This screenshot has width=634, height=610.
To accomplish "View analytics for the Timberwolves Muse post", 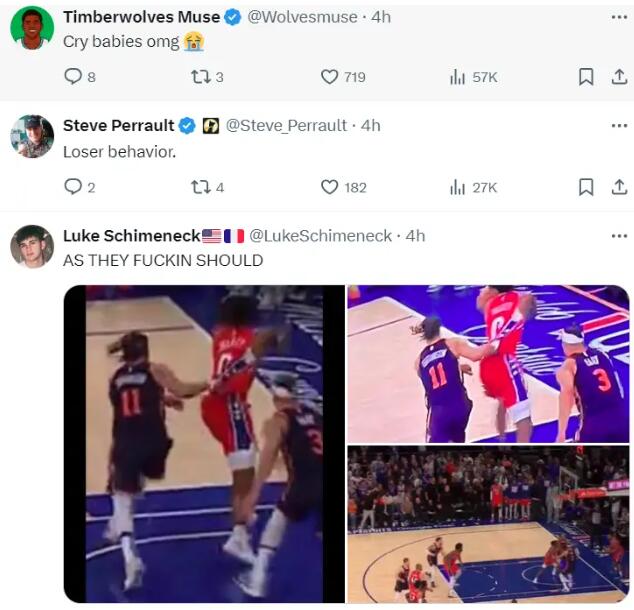I will tap(458, 77).
